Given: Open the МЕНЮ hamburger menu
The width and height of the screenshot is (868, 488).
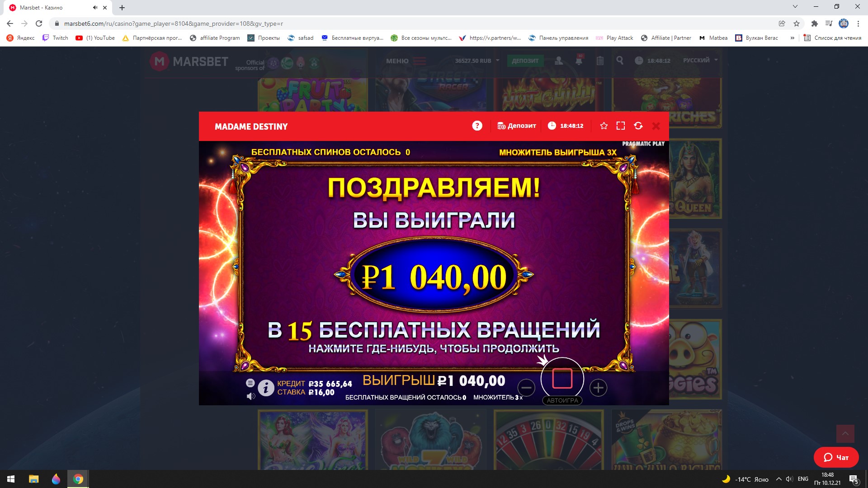Looking at the screenshot, I should [x=406, y=61].
